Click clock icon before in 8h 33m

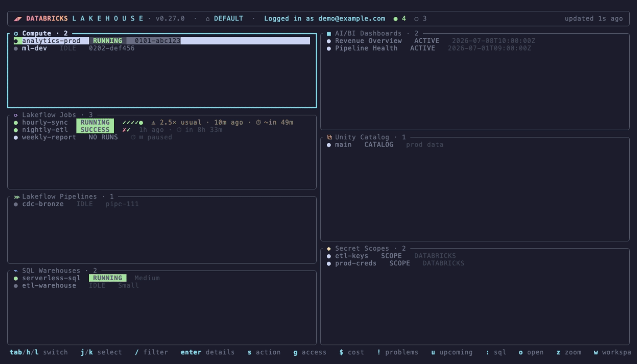coord(179,130)
